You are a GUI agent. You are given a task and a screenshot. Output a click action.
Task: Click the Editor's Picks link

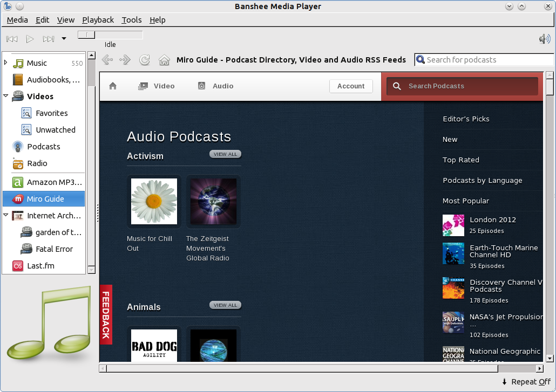pos(466,119)
